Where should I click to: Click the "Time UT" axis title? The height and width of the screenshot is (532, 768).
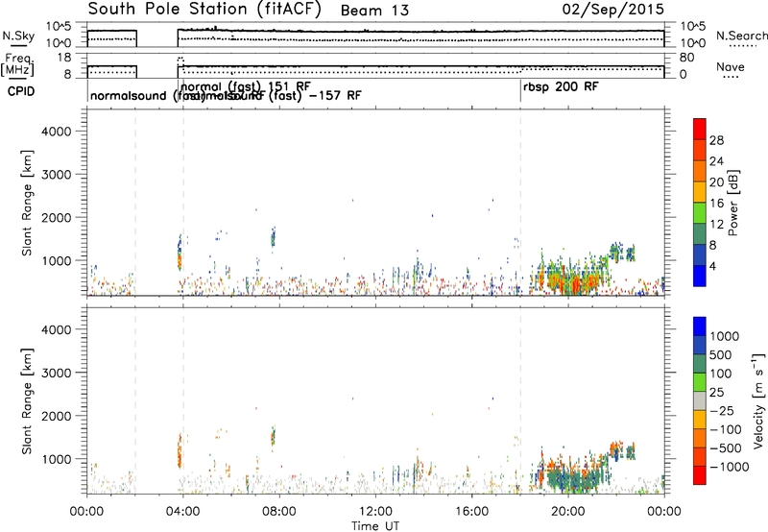point(375,526)
